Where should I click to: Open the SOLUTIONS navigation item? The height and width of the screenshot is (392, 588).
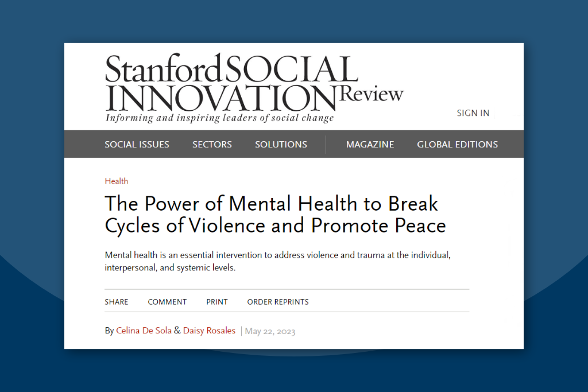coord(281,144)
